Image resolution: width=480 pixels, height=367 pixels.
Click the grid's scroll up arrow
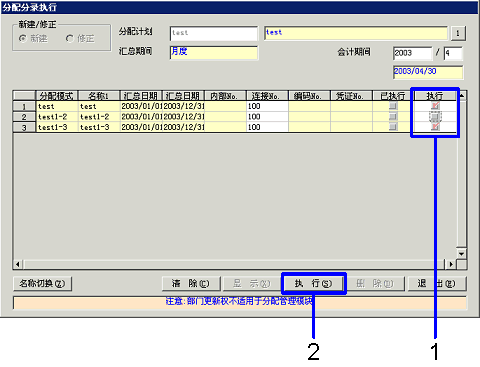click(x=462, y=96)
